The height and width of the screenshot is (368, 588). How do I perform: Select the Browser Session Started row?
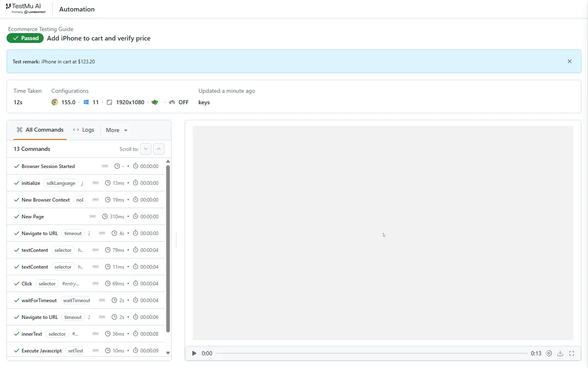tap(86, 166)
